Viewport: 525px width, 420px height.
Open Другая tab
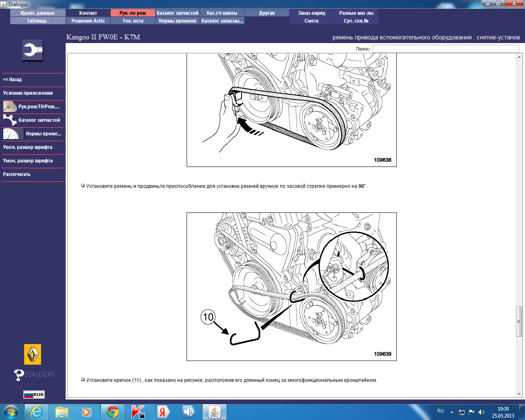tap(267, 13)
